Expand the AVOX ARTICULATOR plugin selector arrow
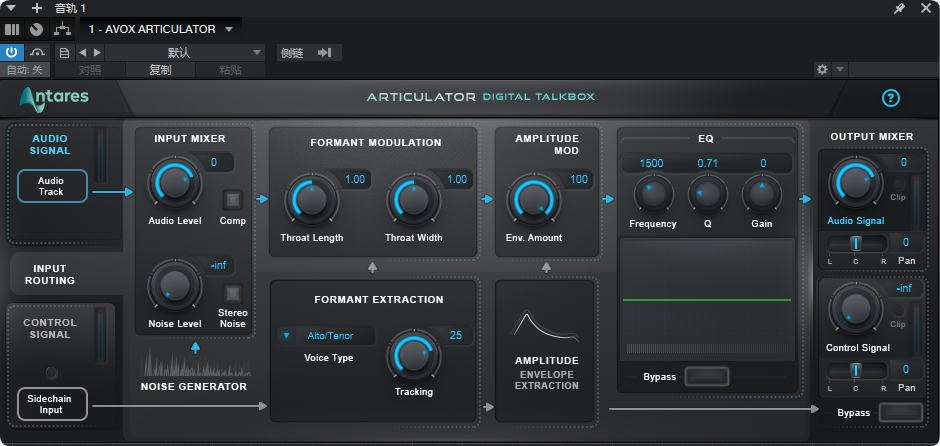This screenshot has height=446, width=940. [228, 29]
